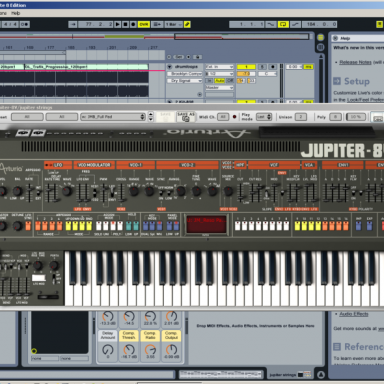The height and width of the screenshot is (384, 384).
Task: Click the Poly voices value box
Action: point(335,117)
